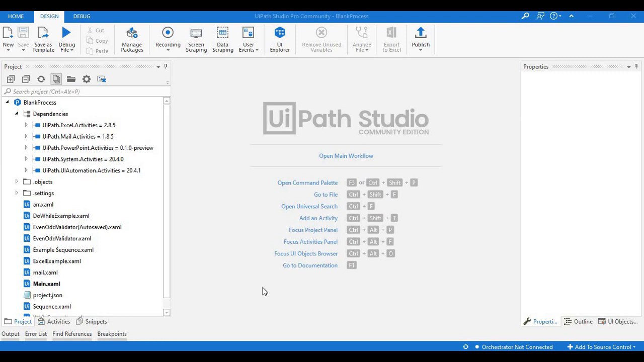Expand the .settings folder
This screenshot has height=362, width=644.
(x=17, y=193)
